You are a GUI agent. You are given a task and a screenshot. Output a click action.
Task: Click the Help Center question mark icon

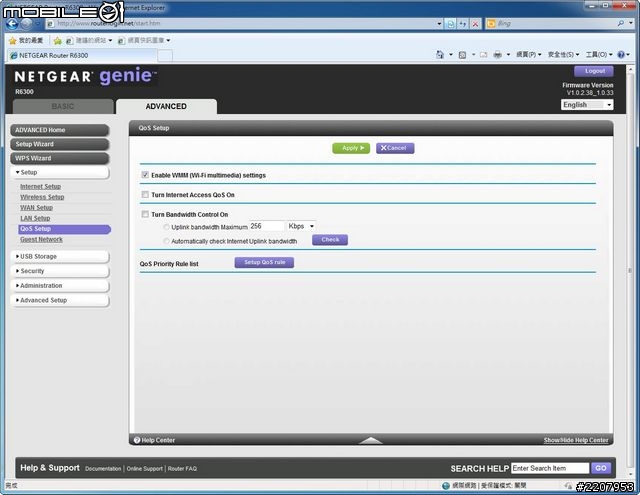point(137,440)
